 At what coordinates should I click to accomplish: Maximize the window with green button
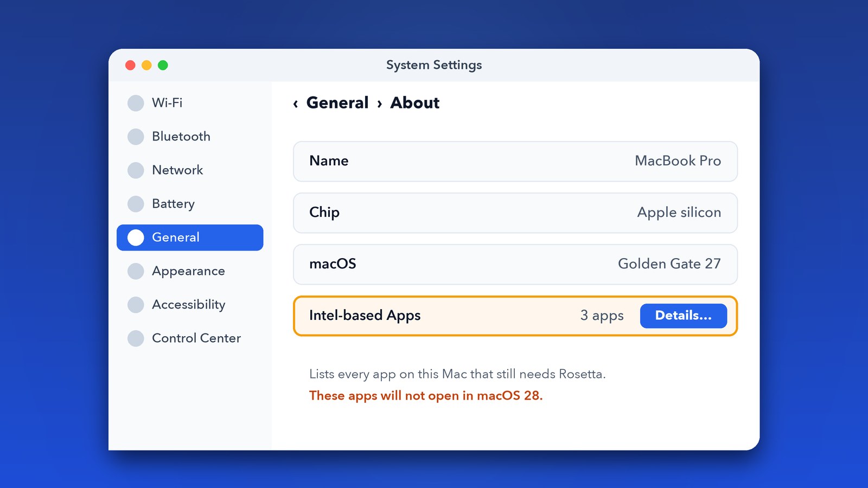163,65
